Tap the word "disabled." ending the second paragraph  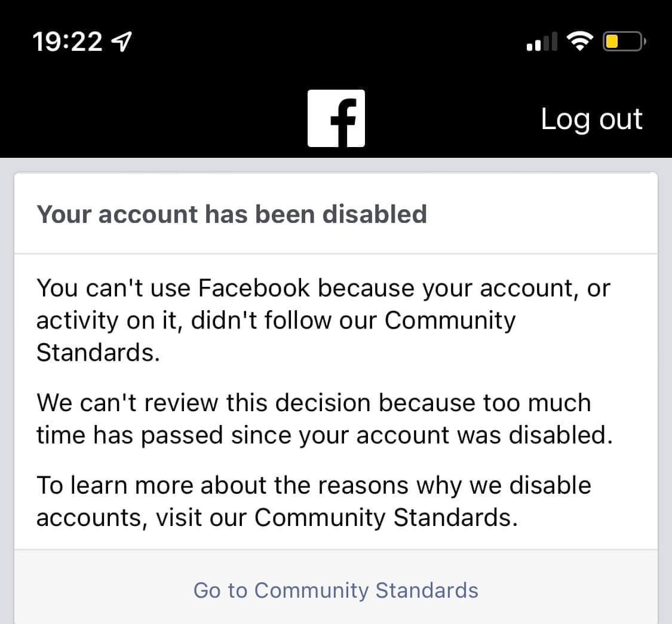(x=560, y=435)
